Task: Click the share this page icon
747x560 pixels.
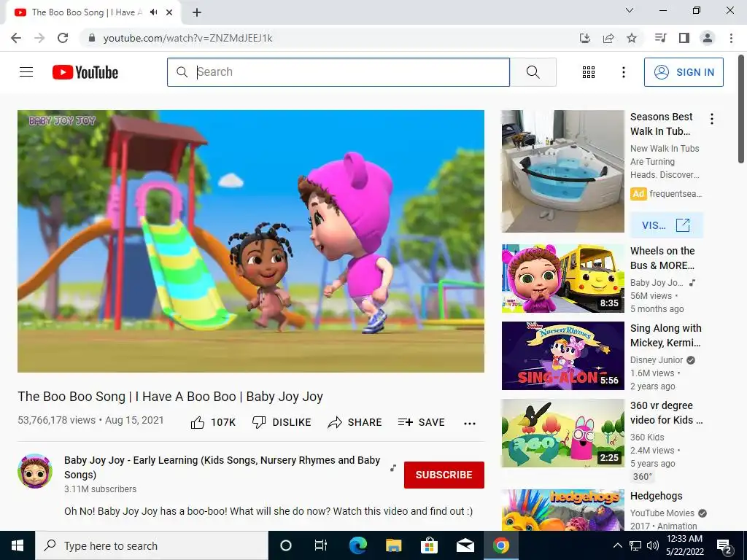Action: (x=608, y=38)
